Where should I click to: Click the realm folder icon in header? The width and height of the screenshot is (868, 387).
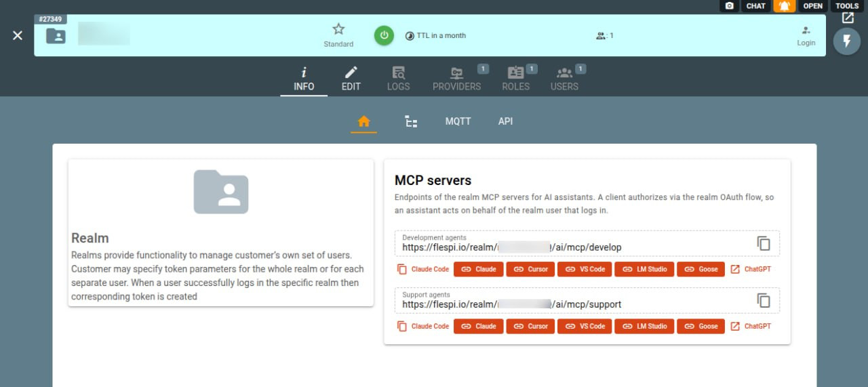point(56,35)
